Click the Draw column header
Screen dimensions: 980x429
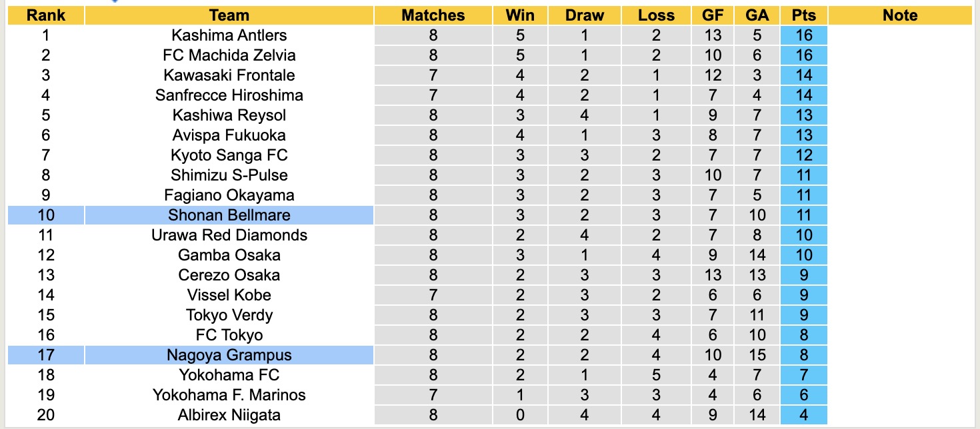[x=584, y=15]
